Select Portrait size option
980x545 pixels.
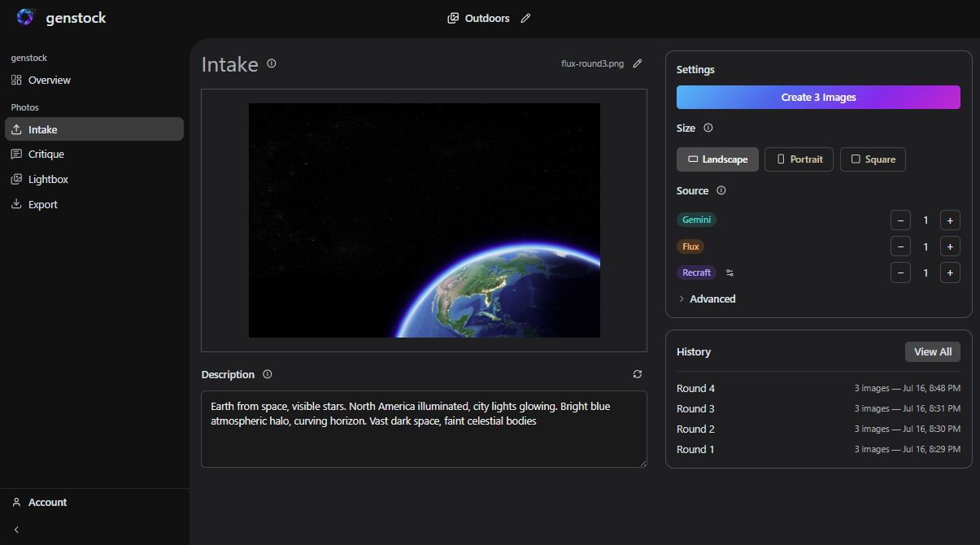(x=799, y=159)
